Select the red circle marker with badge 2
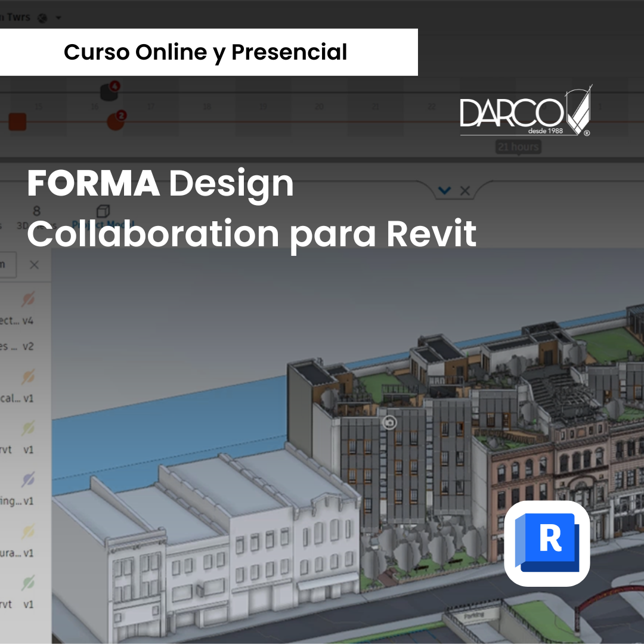Image resolution: width=644 pixels, height=644 pixels. click(x=116, y=120)
